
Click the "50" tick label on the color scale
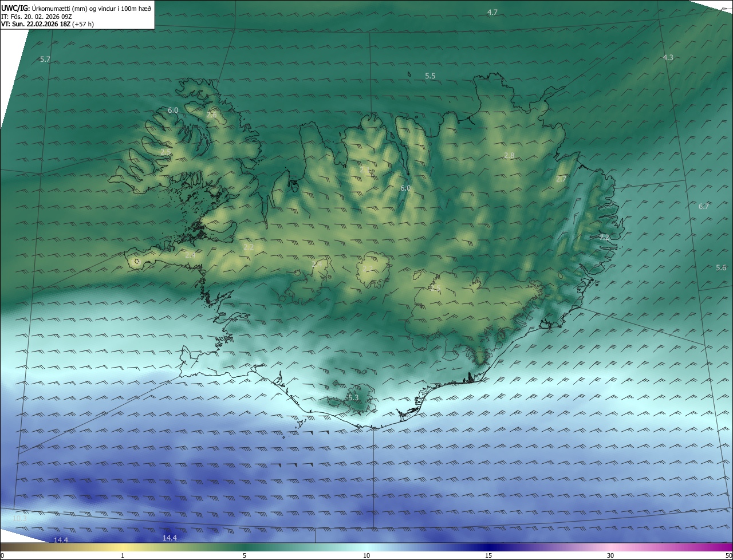[729, 555]
